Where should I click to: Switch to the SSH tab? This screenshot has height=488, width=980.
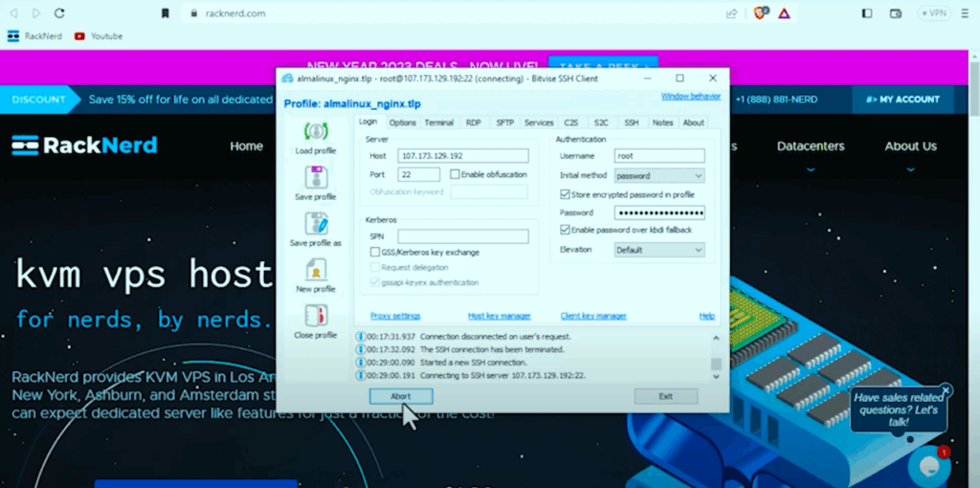click(632, 122)
